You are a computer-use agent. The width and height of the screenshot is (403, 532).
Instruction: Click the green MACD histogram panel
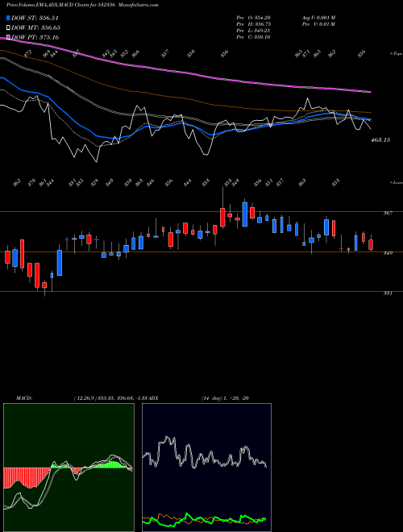[69, 468]
